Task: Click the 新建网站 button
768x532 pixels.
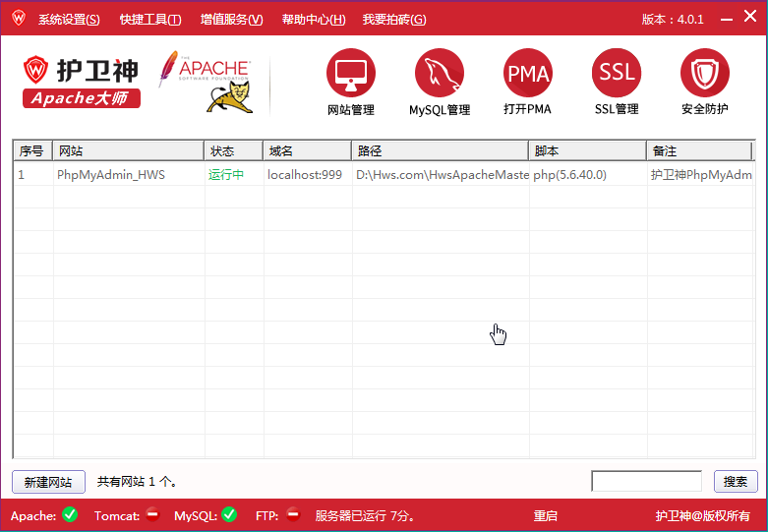Action: 48,482
